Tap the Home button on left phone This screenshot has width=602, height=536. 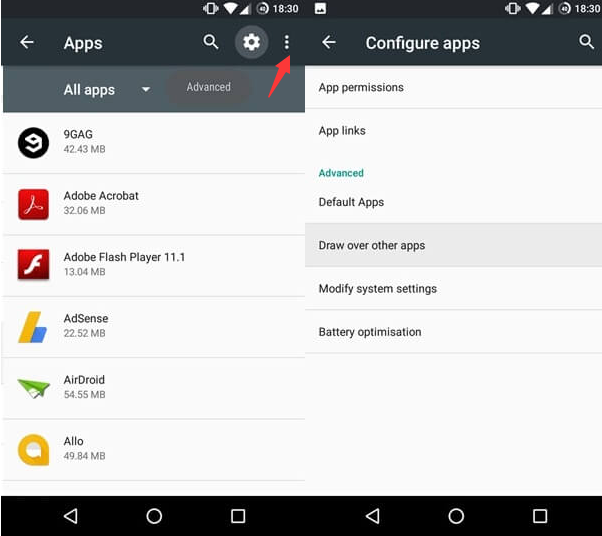154,516
